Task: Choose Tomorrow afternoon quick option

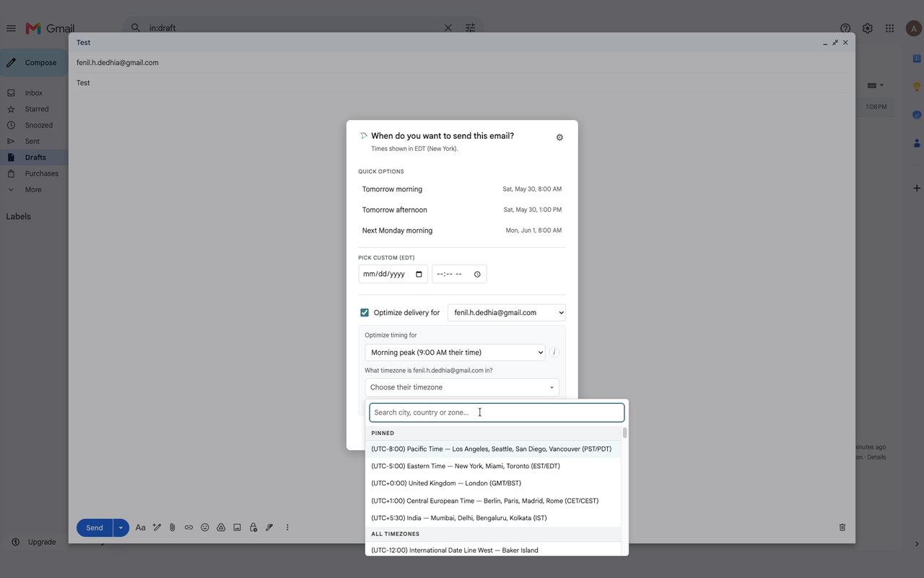Action: point(462,210)
